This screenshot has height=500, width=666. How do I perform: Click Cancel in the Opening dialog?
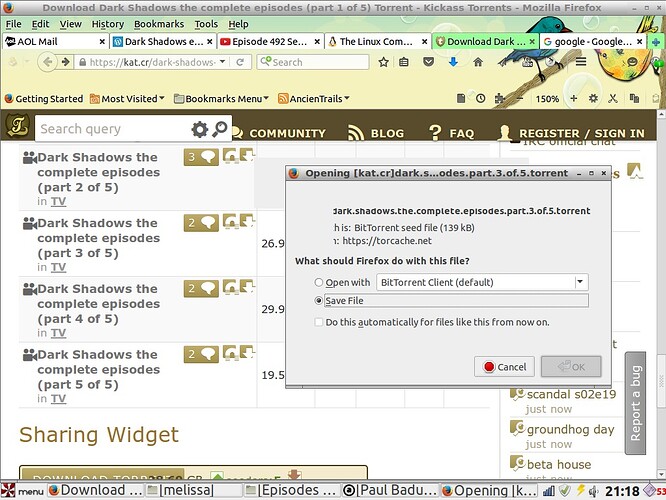click(x=504, y=367)
